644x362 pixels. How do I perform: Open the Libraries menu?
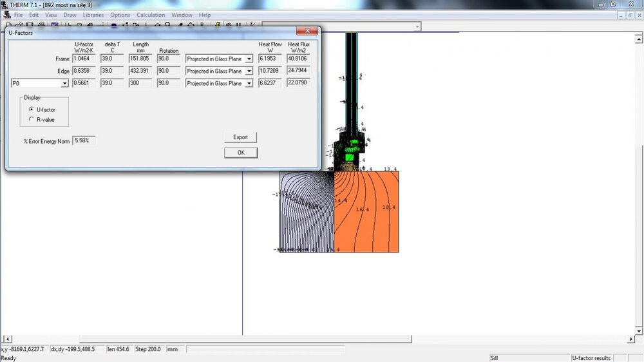94,15
